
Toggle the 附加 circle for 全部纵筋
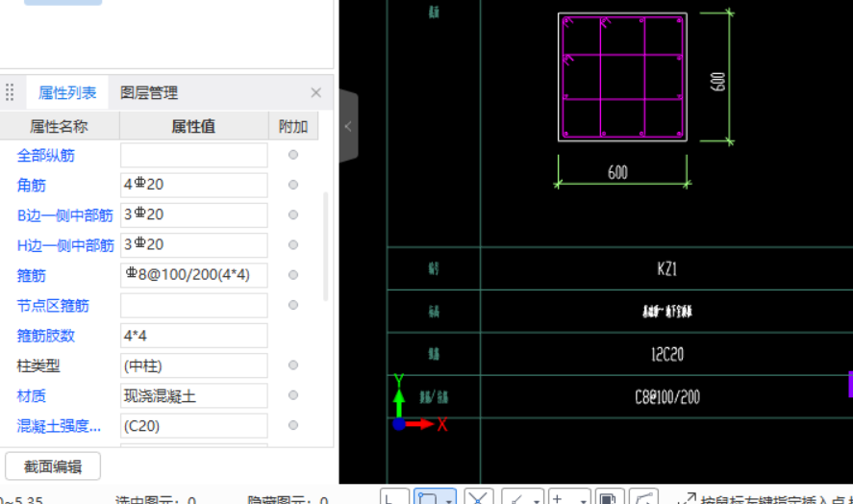pos(293,155)
